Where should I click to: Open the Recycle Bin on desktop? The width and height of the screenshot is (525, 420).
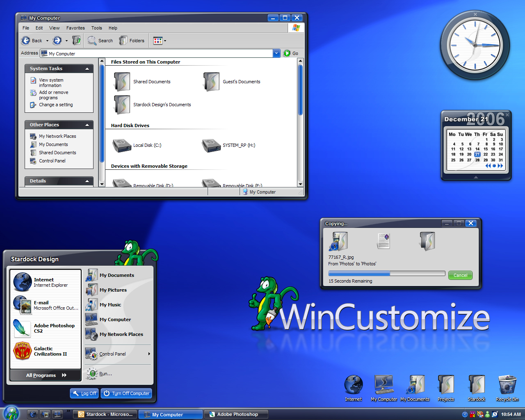(x=507, y=388)
